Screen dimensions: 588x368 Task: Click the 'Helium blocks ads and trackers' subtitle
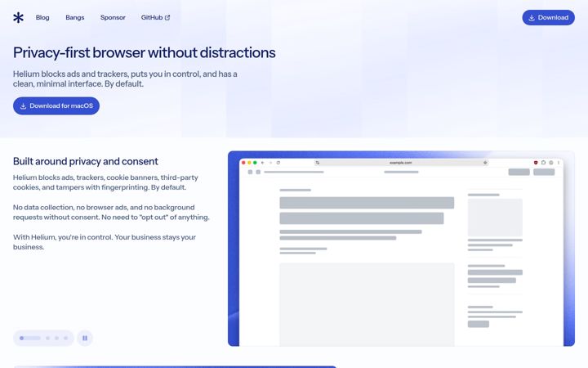click(x=125, y=79)
